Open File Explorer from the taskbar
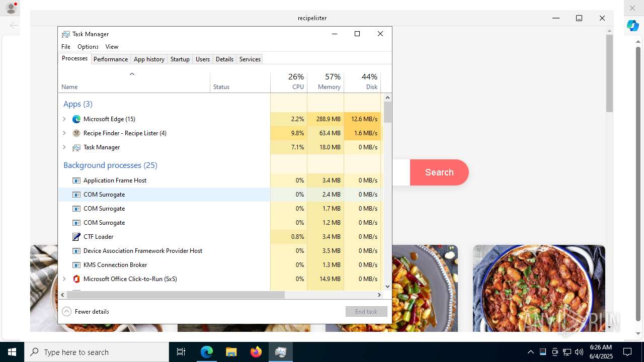 click(231, 352)
